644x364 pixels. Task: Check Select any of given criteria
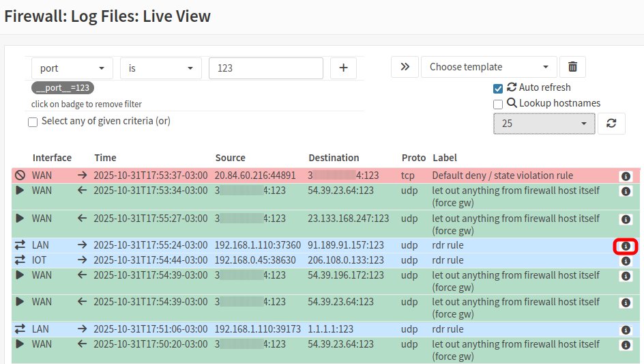coord(33,122)
